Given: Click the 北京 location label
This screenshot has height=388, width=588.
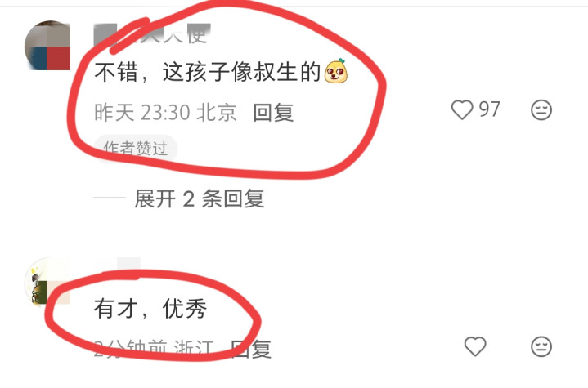Looking at the screenshot, I should pyautogui.click(x=217, y=113).
